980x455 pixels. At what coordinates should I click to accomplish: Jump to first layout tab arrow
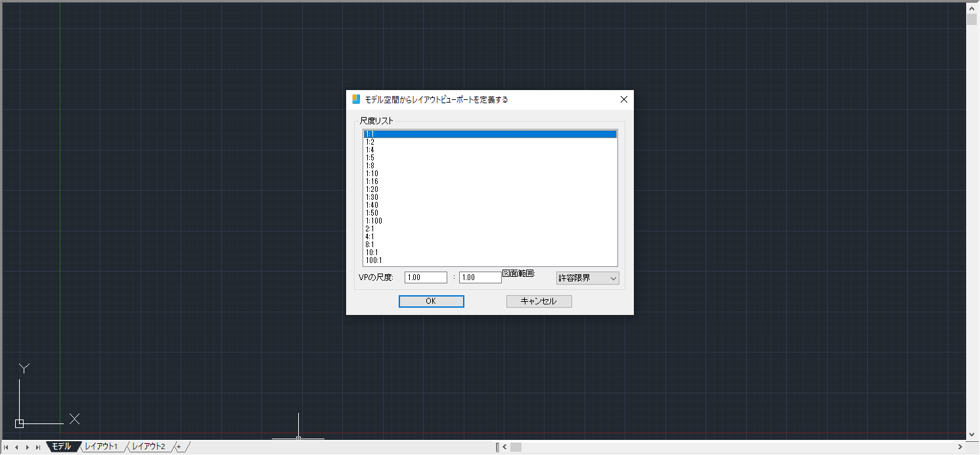(6, 448)
